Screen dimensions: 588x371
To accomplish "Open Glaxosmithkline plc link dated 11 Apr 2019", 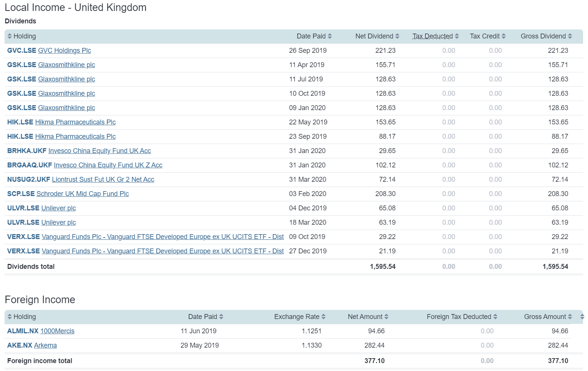I will pyautogui.click(x=67, y=65).
